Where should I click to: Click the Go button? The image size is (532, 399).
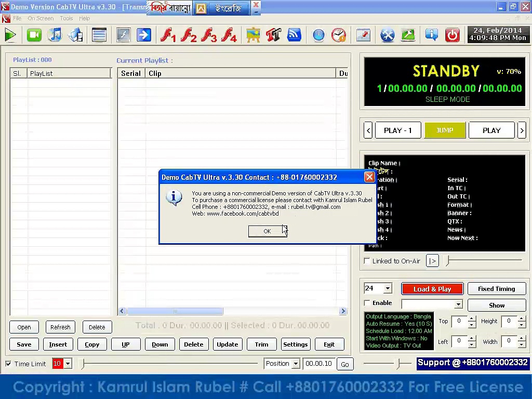(x=345, y=364)
